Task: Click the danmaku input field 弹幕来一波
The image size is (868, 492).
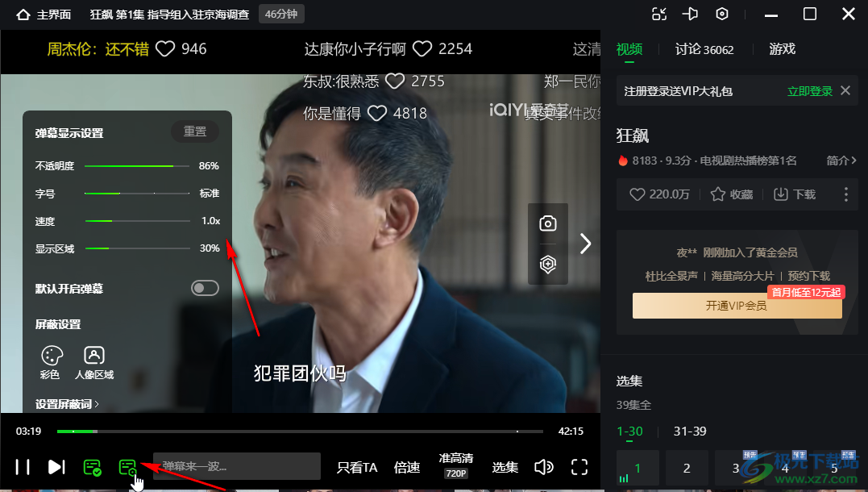Action: pyautogui.click(x=237, y=466)
